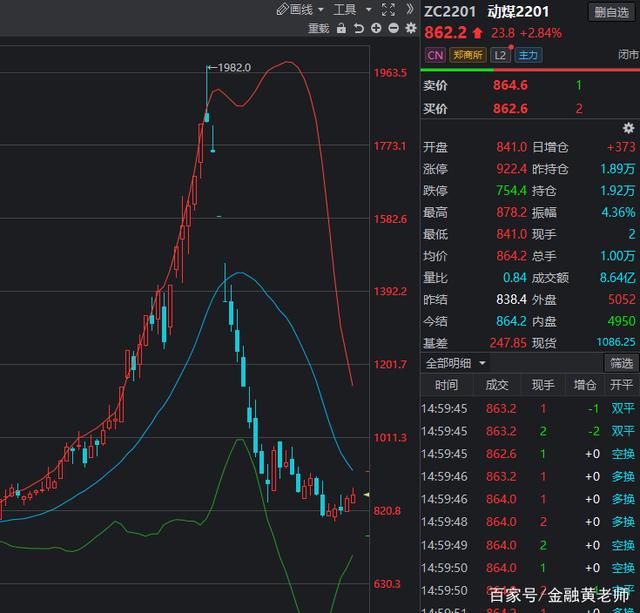Image resolution: width=640 pixels, height=613 pixels.
Task: Expand the 工具 tools dropdown
Action: pos(345,9)
